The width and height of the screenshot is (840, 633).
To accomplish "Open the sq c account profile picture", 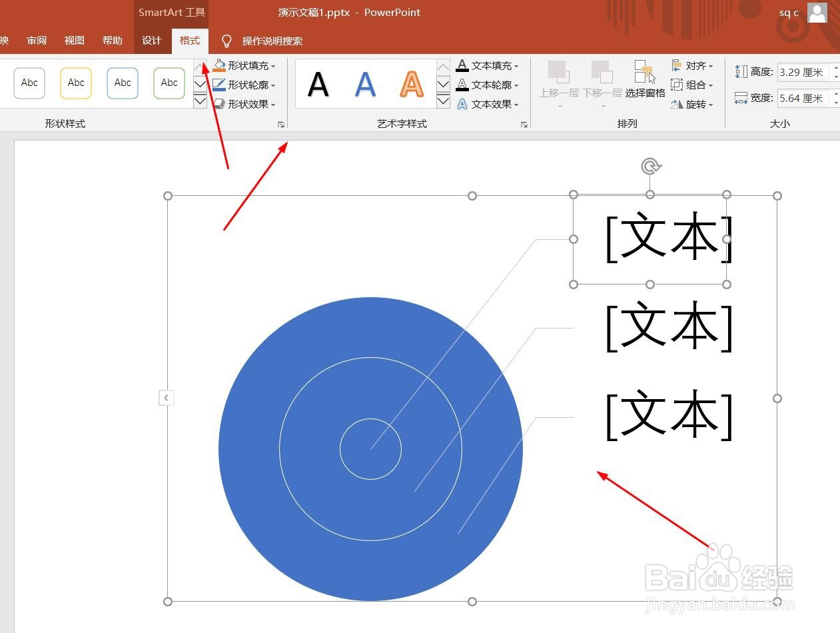I will coord(817,12).
